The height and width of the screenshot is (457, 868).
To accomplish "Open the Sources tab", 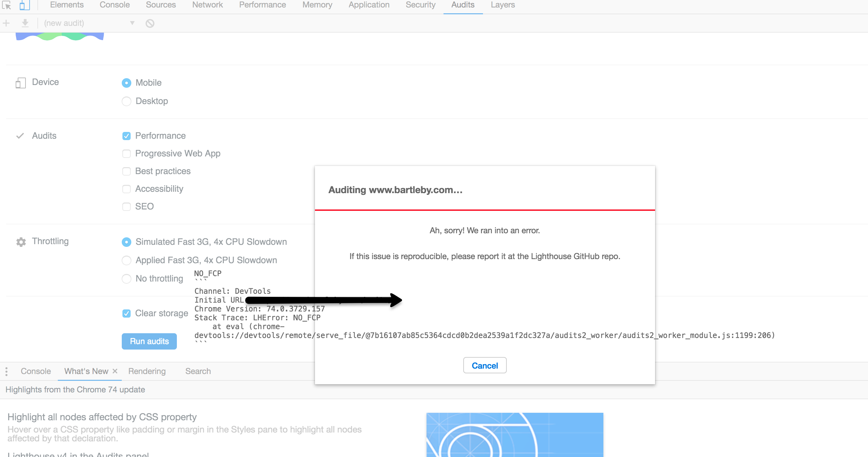I will click(161, 5).
